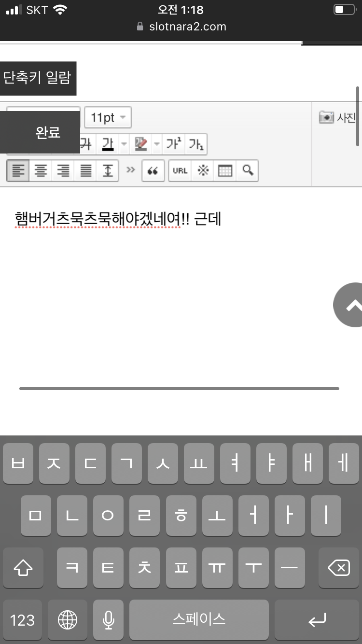Image resolution: width=362 pixels, height=644 pixels.
Task: Apply text background highlight color
Action: click(141, 144)
